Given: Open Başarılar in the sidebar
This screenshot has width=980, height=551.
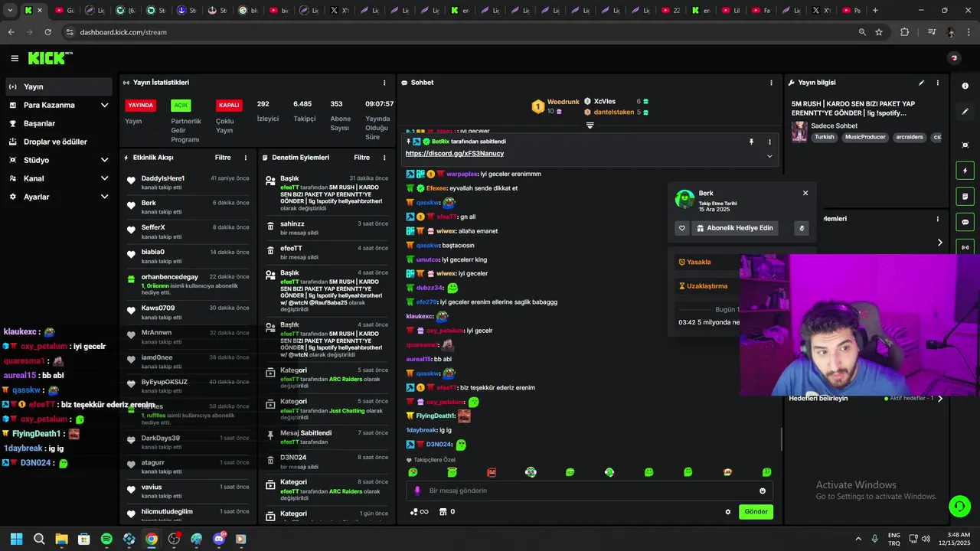Looking at the screenshot, I should pos(58,123).
